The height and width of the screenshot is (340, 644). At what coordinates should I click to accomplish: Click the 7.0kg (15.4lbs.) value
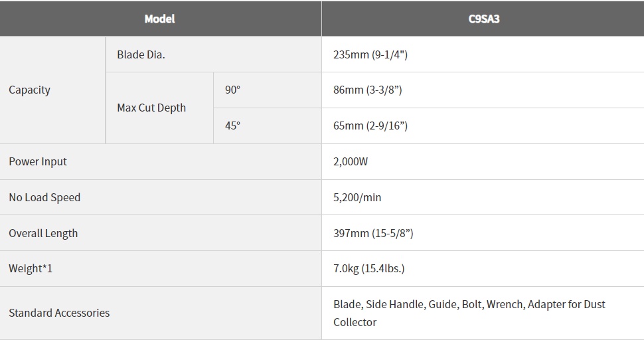click(369, 268)
